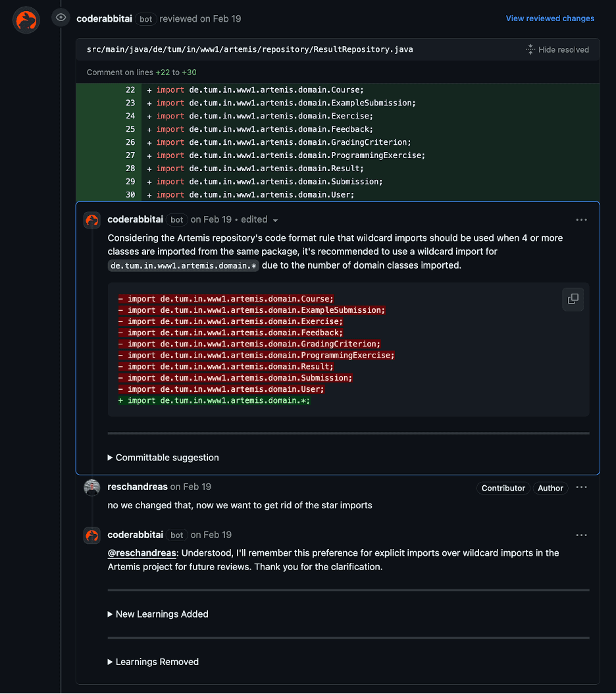Click the coderabbitai avatar on the reply comment
Screen dimensions: 616x694
click(91, 535)
